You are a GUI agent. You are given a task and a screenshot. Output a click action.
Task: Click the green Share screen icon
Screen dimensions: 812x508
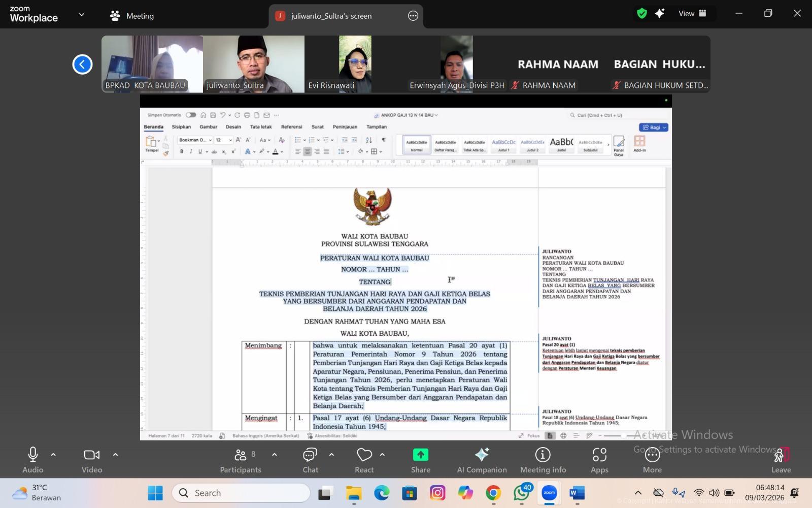tap(420, 455)
